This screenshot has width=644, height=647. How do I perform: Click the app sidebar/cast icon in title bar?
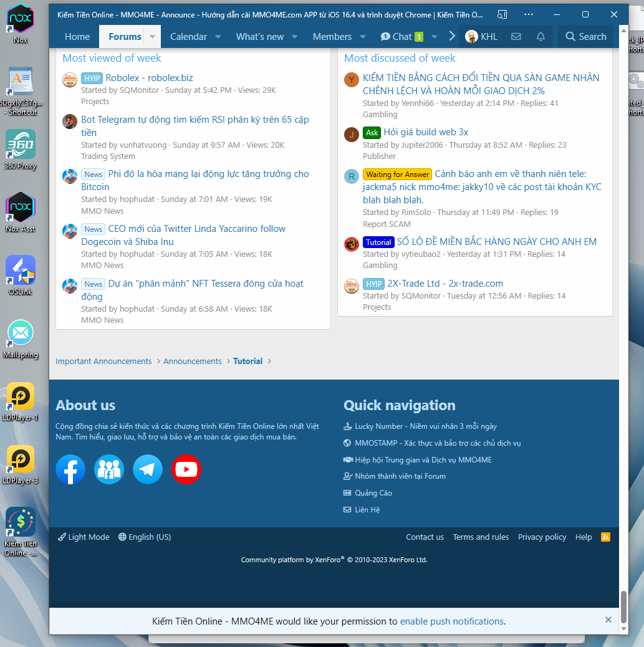point(502,14)
